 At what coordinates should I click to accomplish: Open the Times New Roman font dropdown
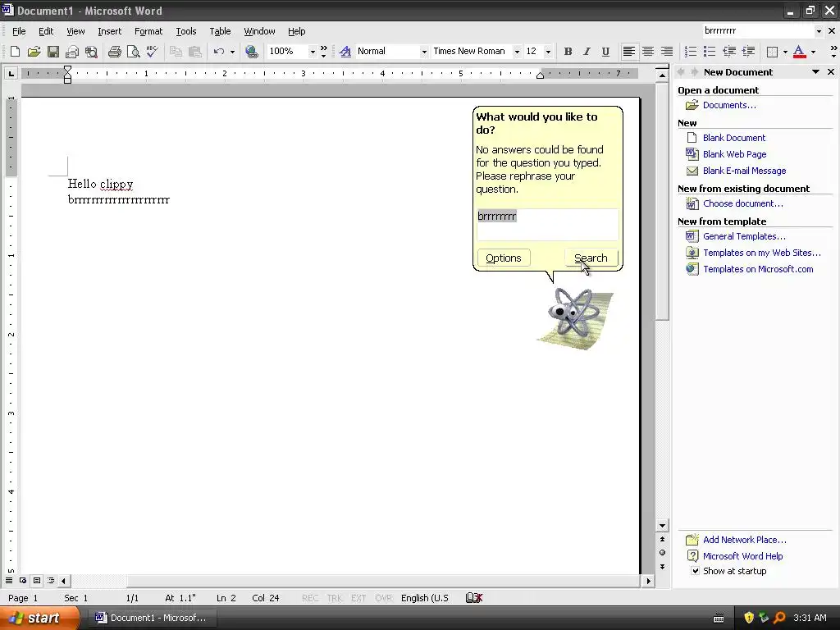517,52
